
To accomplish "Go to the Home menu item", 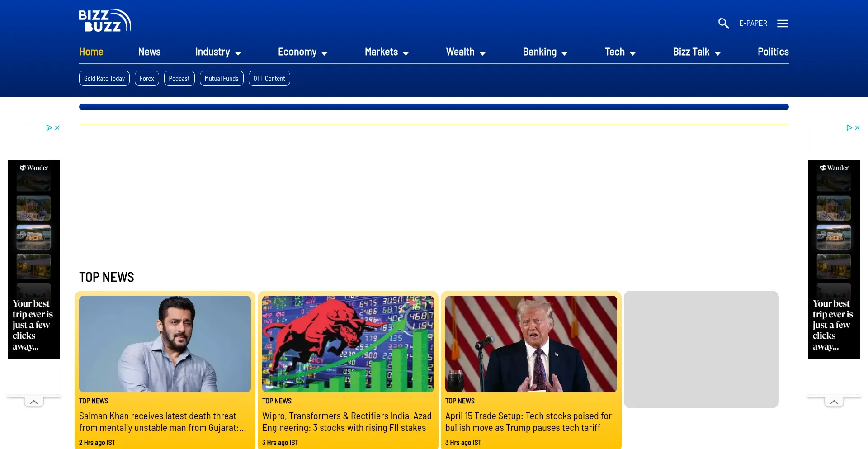I will pos(91,52).
